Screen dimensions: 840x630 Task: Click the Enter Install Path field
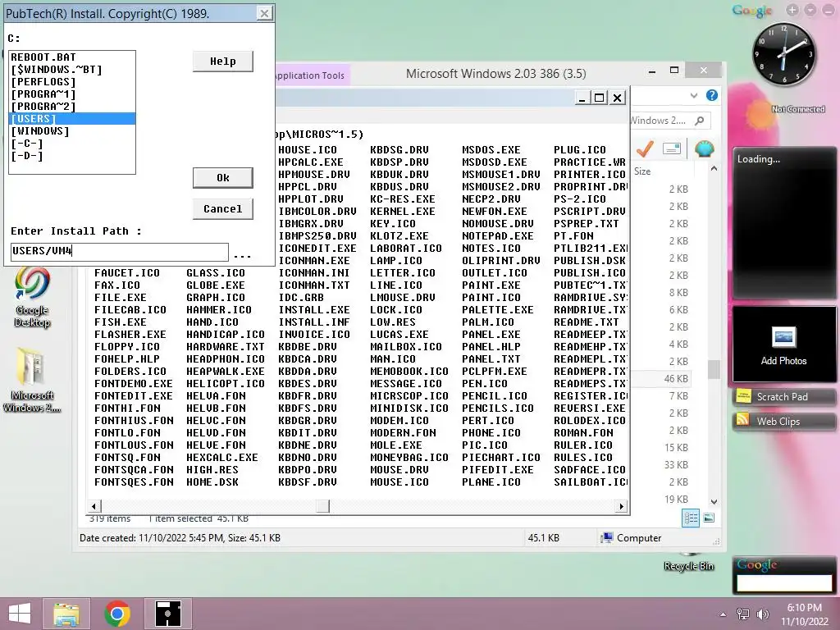pyautogui.click(x=120, y=251)
